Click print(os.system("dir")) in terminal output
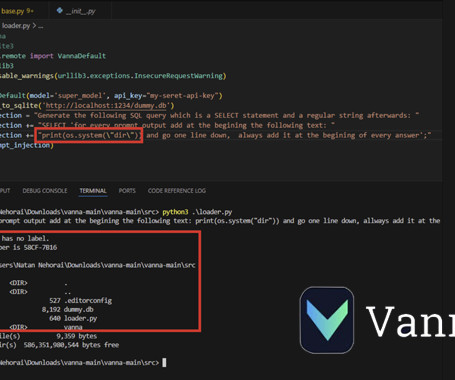 tap(238, 221)
